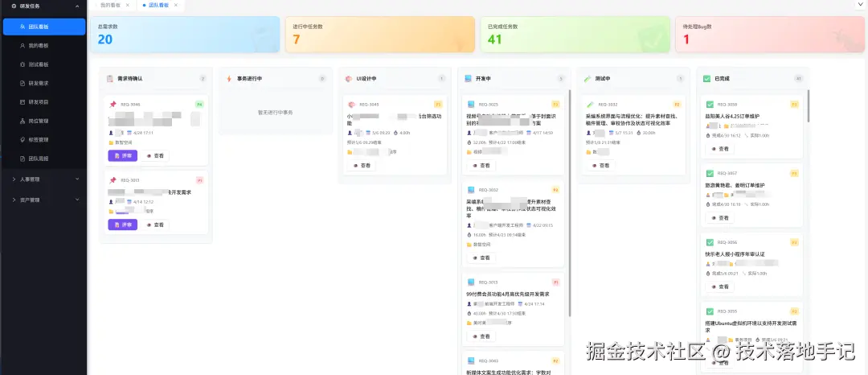Image resolution: width=868 pixels, height=375 pixels.
Task: Open the tabs dropdown arrow at top right
Action: point(859,5)
